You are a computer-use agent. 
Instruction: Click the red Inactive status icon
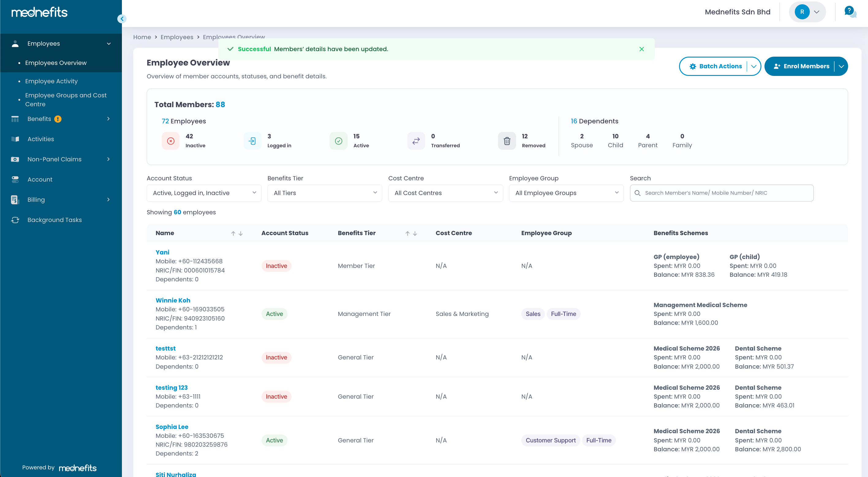pyautogui.click(x=171, y=141)
